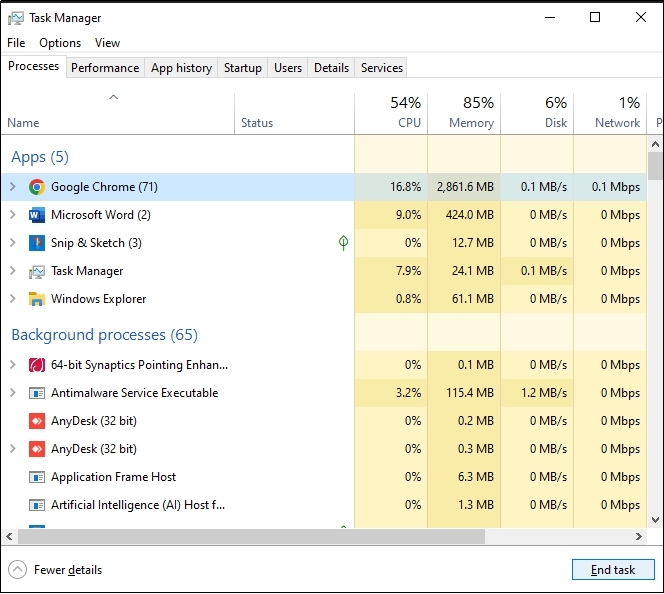Open the Options menu

[x=60, y=43]
